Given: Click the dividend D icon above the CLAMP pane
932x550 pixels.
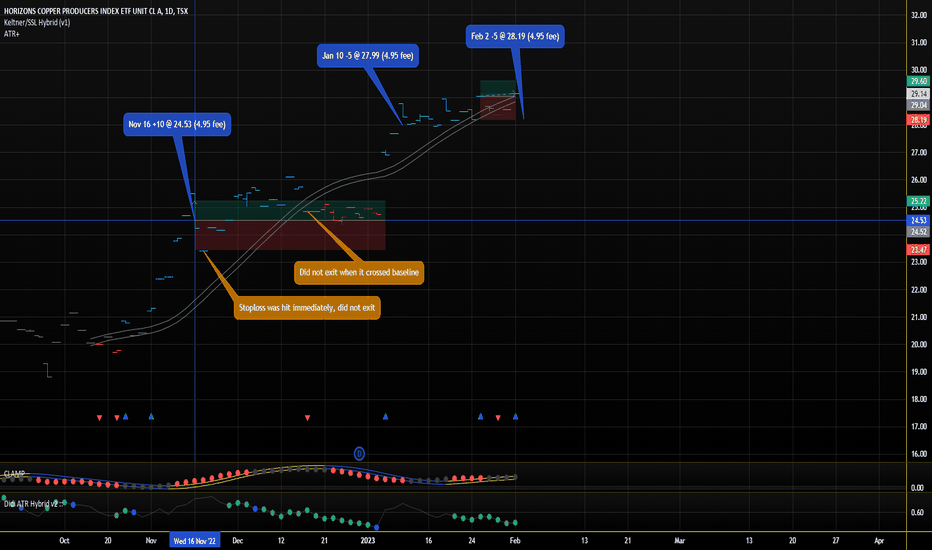Looking at the screenshot, I should point(359,454).
